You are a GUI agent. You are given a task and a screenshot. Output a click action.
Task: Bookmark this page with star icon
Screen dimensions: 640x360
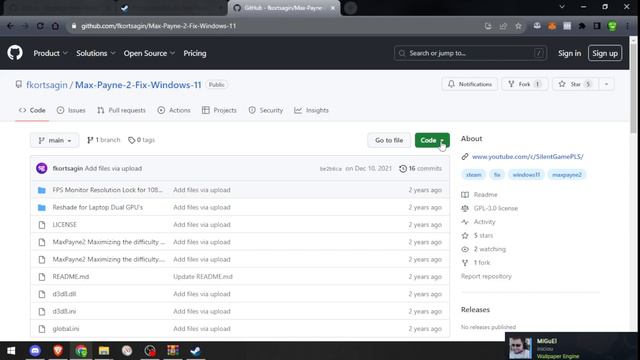[518, 26]
